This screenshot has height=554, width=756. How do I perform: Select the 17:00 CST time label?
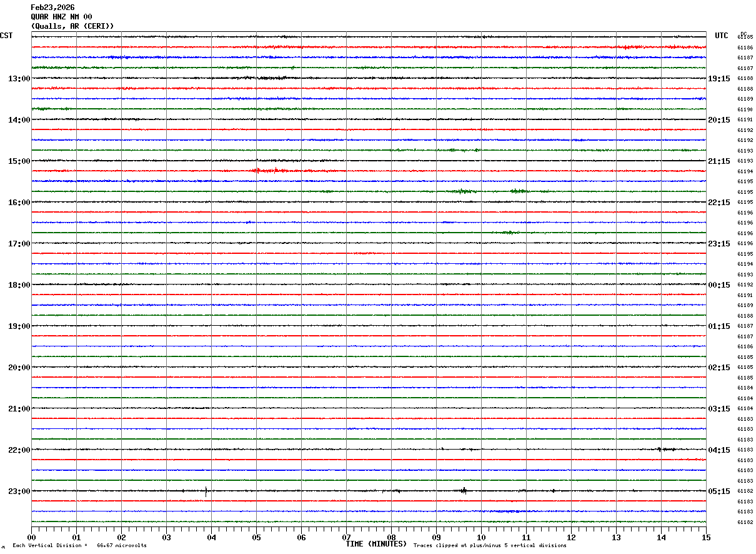click(19, 244)
